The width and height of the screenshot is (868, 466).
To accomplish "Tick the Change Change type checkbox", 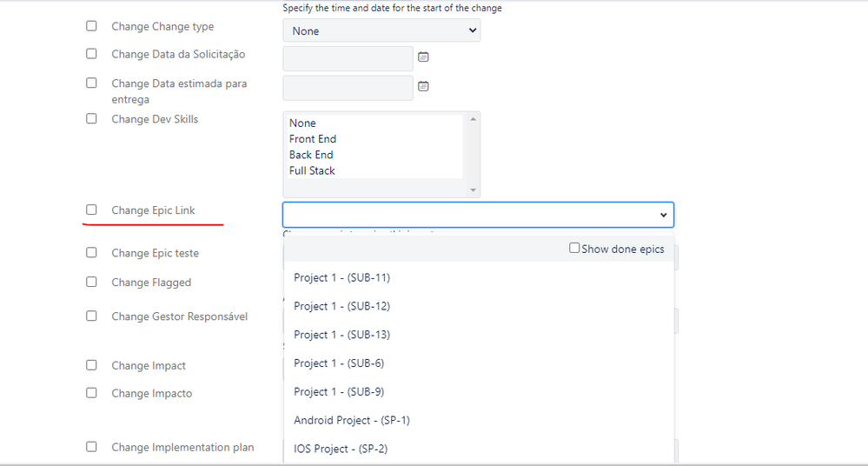I will (91, 26).
